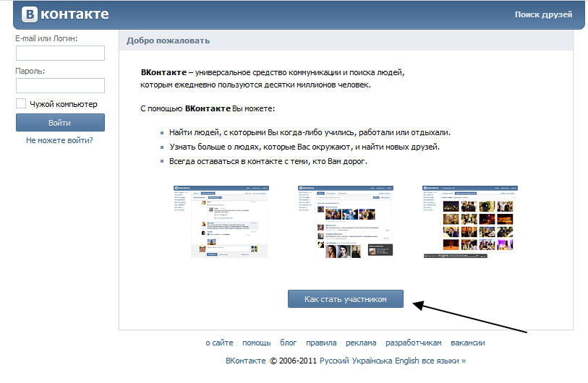Open the photo album preview thumbnail
The width and height of the screenshot is (588, 383).
coord(470,221)
